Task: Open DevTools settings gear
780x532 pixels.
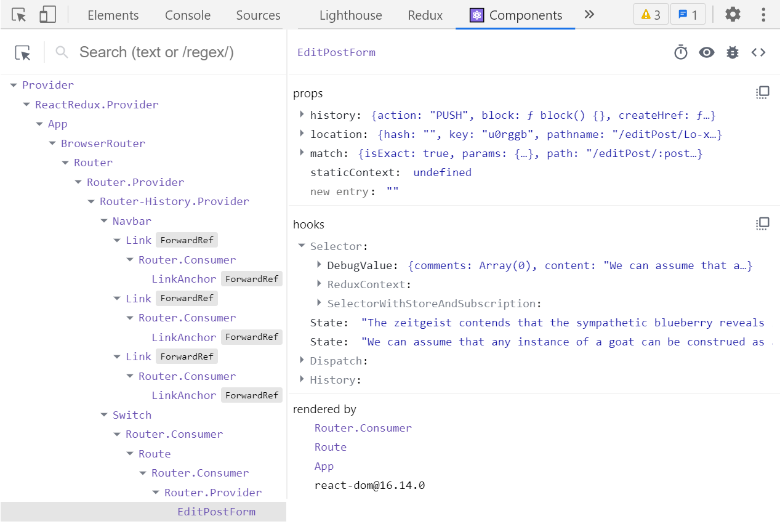Action: [x=733, y=15]
